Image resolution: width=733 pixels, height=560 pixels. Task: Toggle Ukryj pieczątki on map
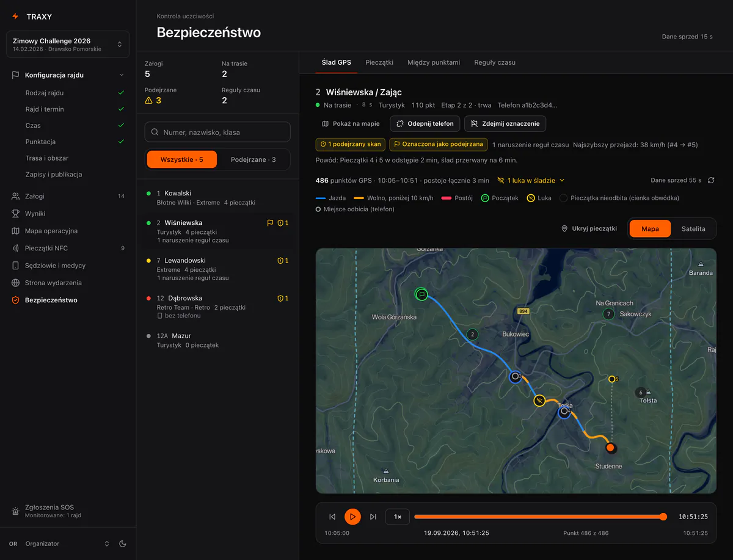[x=589, y=228]
